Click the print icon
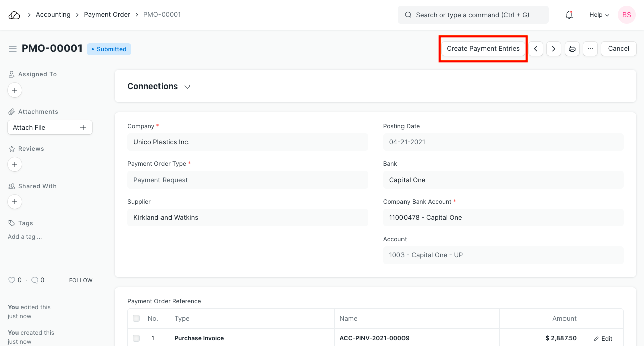 click(572, 49)
